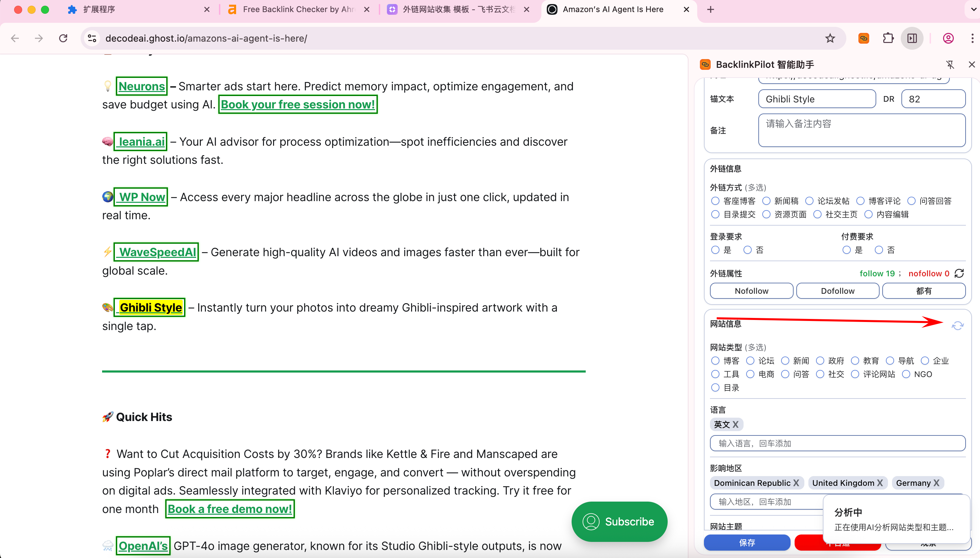This screenshot has width=980, height=558.
Task: Click the DR value field
Action: [933, 99]
